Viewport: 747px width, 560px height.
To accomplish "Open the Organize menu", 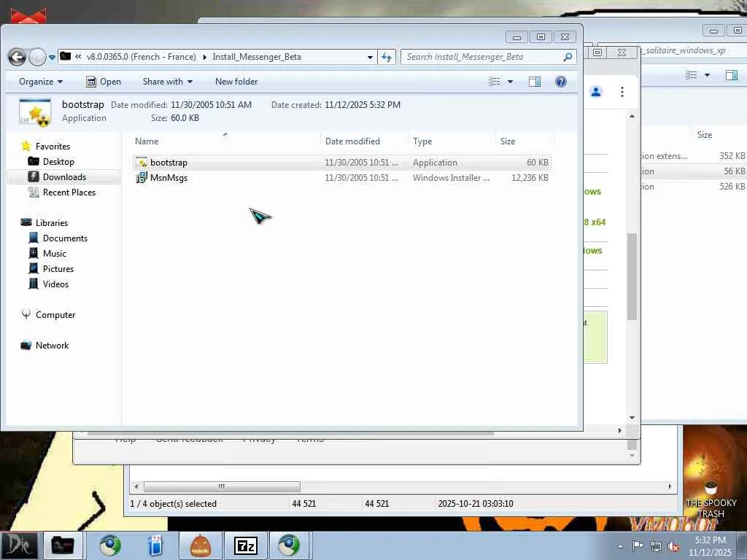I will [x=41, y=82].
